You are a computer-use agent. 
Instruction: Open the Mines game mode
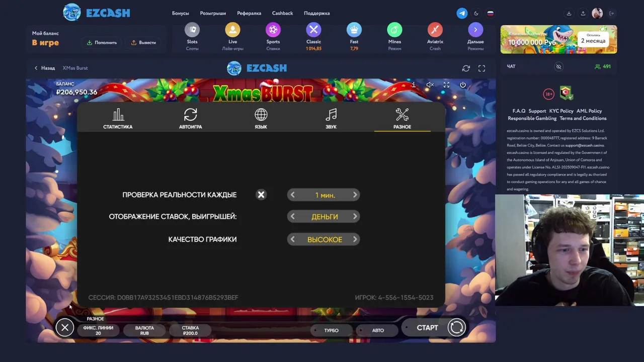tap(394, 37)
